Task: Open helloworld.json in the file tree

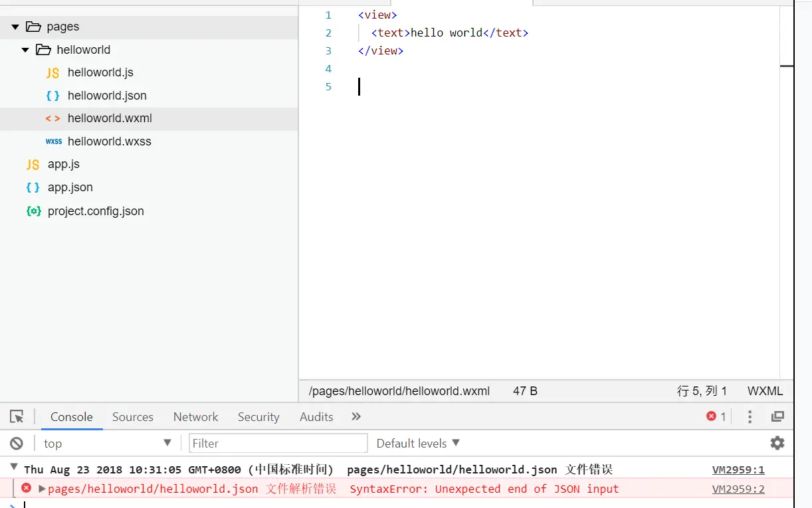Action: tap(107, 96)
